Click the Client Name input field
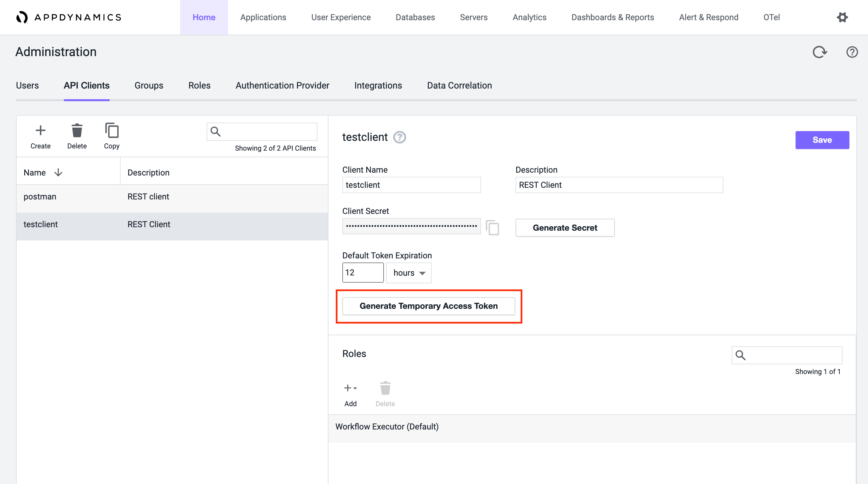The width and height of the screenshot is (868, 484). (411, 185)
